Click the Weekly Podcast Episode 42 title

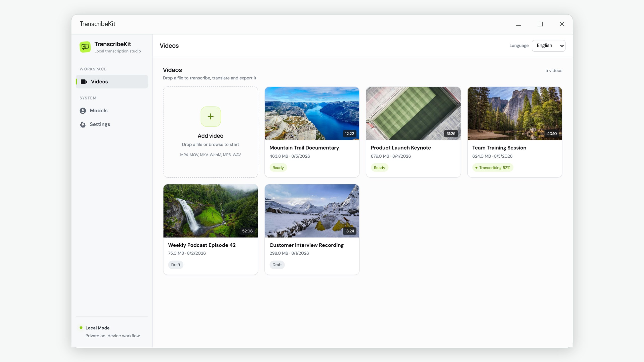202,245
